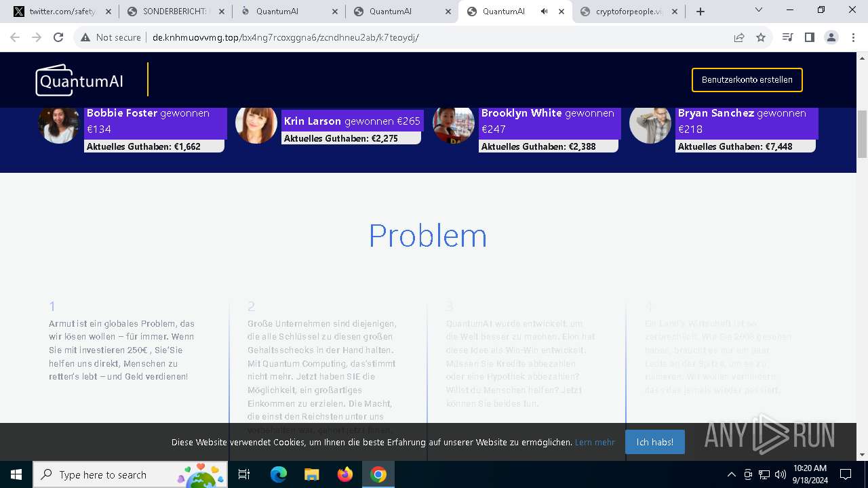Close the SONDERBERICHT tab
This screenshot has width=868, height=488.
(222, 12)
